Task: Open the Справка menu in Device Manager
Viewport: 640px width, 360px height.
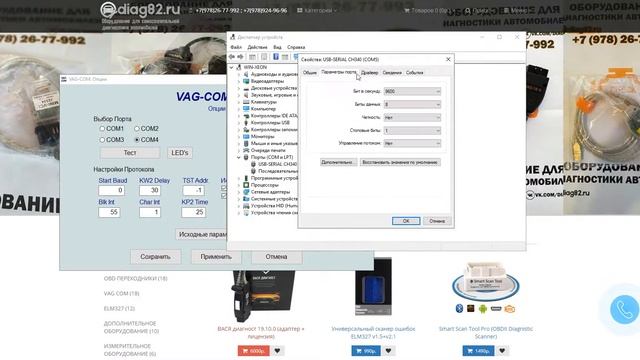Action: (296, 47)
